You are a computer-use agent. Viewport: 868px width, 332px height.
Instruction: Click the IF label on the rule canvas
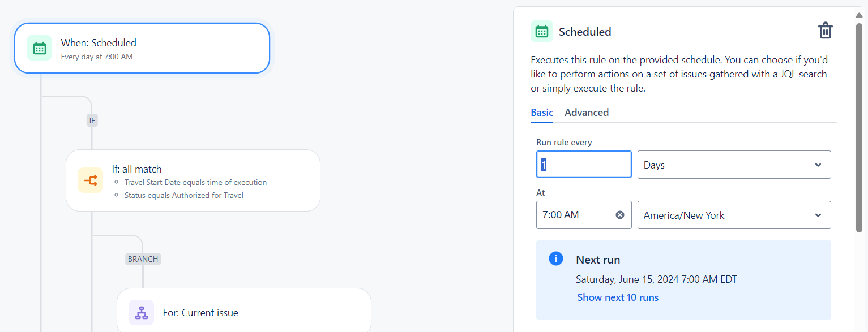pyautogui.click(x=92, y=120)
